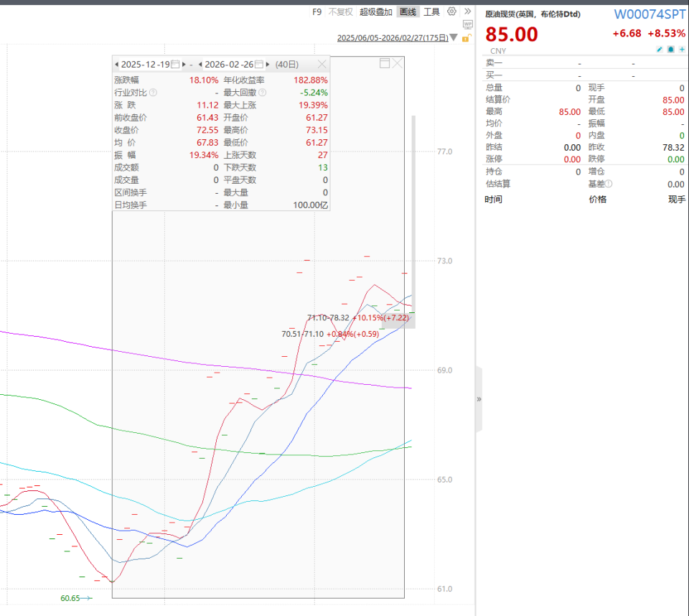Image resolution: width=689 pixels, height=616 pixels.
Task: Click the 价格 column header
Action: [x=598, y=199]
